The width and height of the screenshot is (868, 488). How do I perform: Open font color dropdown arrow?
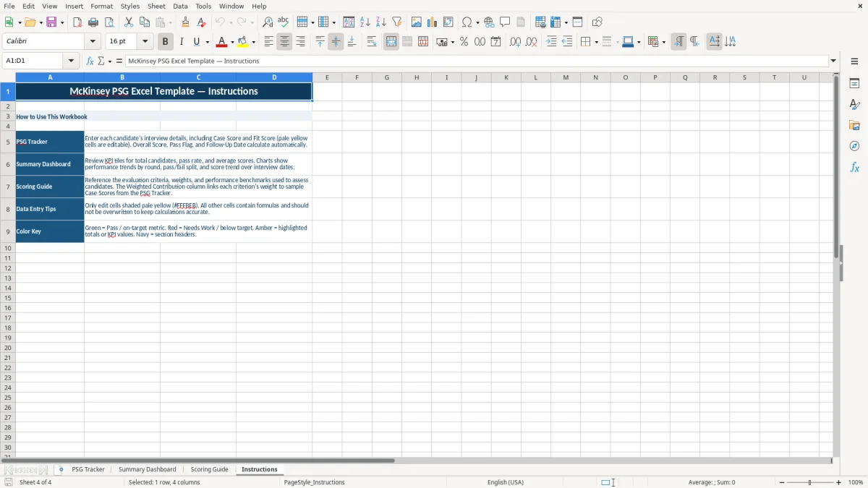(x=231, y=42)
